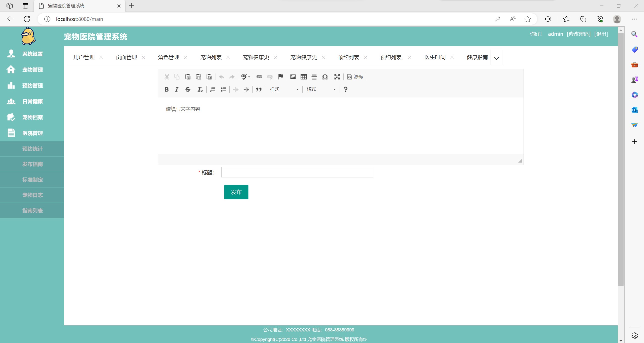Toggle bulleted list
Screen dimensions: 644x343
(223, 89)
